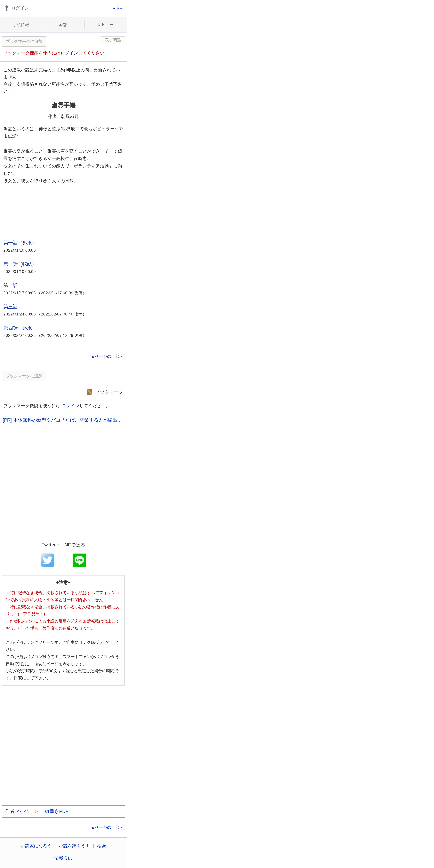Click the Twitter・LINEで送る label
This screenshot has width=434, height=868.
[x=63, y=545]
